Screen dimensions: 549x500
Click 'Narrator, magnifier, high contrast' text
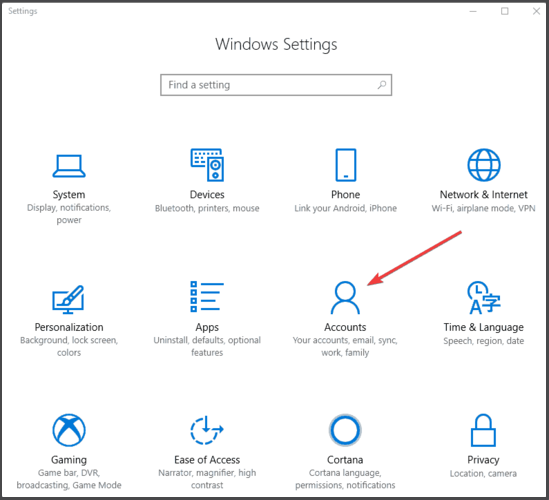(207, 479)
